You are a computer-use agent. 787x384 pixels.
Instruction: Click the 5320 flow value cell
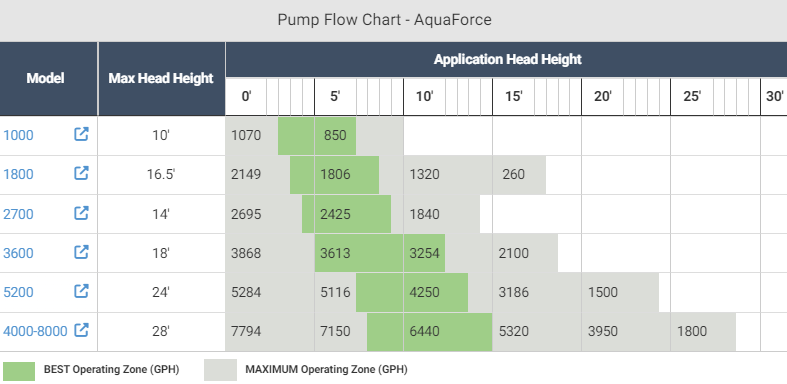point(513,331)
